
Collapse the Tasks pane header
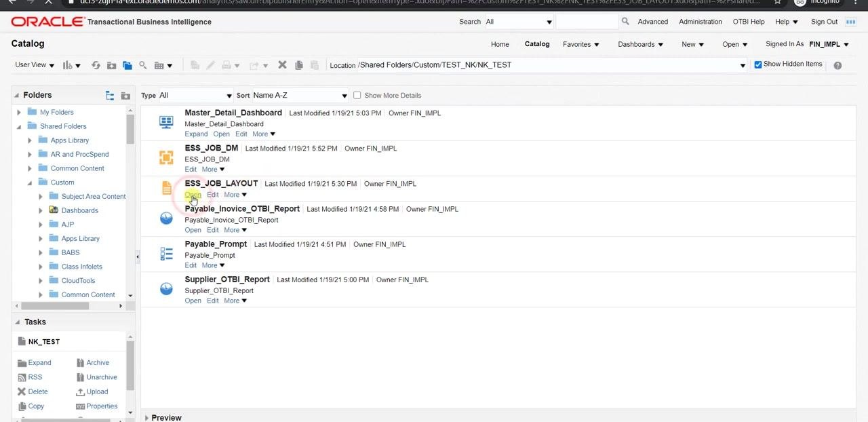coord(18,322)
